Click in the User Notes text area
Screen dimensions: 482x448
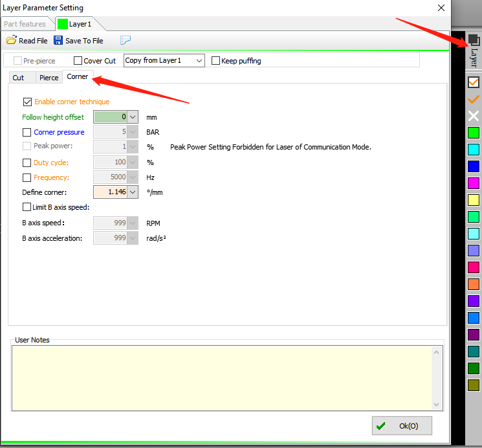click(x=222, y=378)
